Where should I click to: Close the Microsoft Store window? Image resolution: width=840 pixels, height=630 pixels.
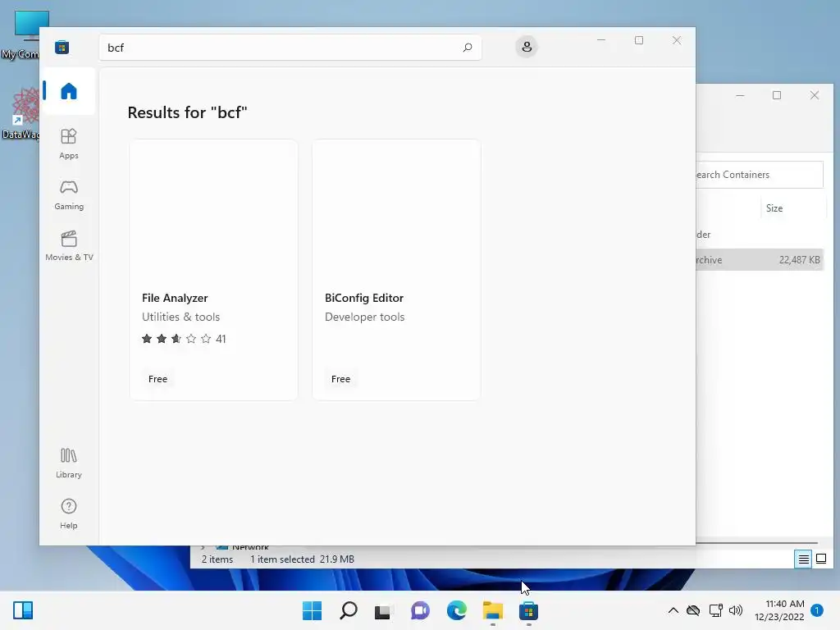[677, 40]
